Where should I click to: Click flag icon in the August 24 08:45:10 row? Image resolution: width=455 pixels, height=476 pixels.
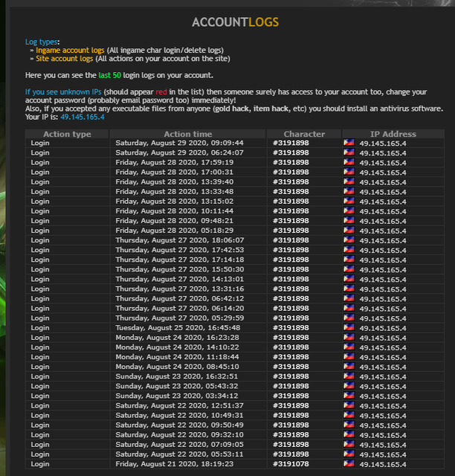point(349,366)
